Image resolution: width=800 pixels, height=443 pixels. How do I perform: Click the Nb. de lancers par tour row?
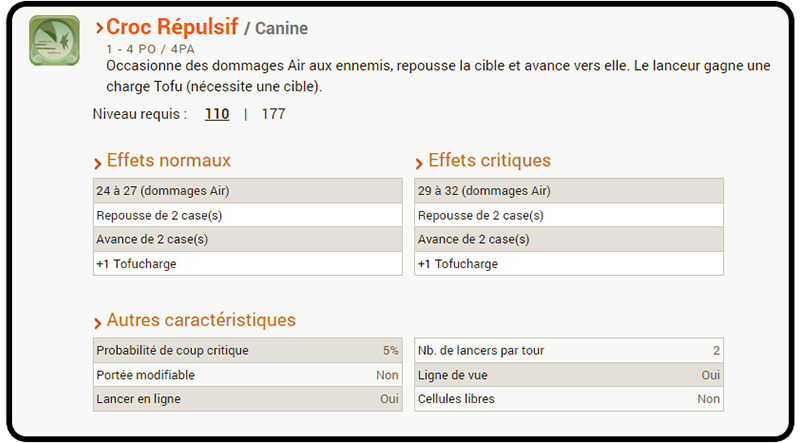tap(569, 351)
